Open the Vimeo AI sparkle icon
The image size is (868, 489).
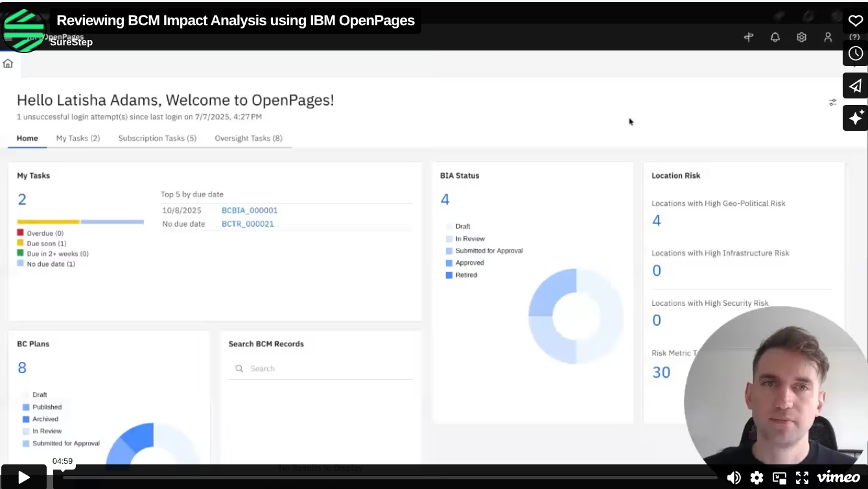(855, 118)
